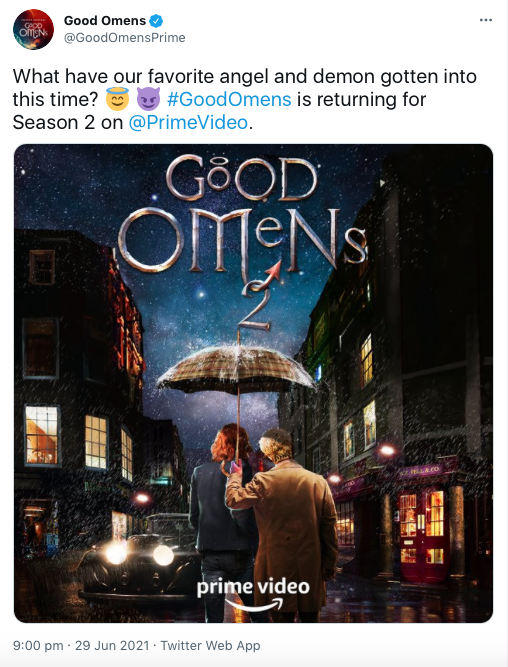Click the red bookshop door in poster
Screen dimensions: 508x667
(x=422, y=536)
